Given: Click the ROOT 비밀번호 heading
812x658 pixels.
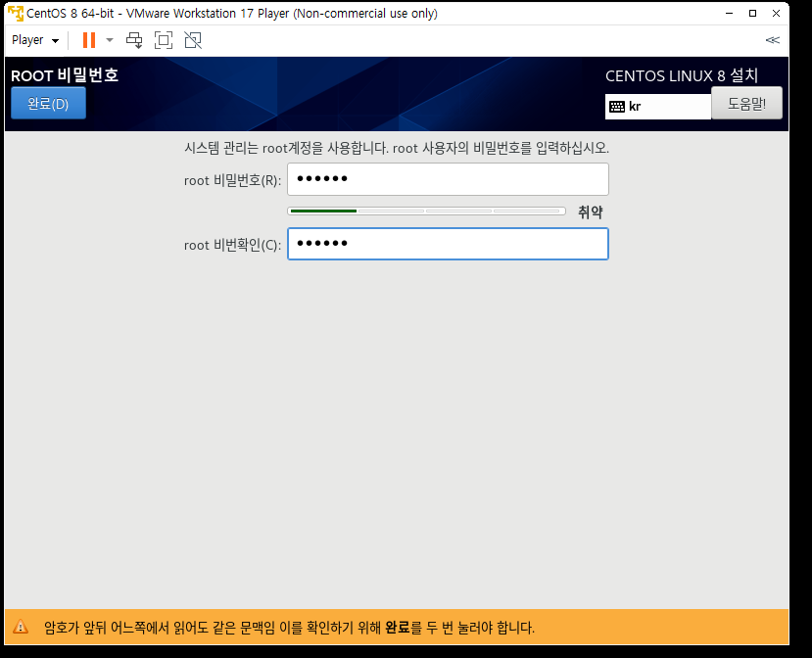Looking at the screenshot, I should click(65, 75).
